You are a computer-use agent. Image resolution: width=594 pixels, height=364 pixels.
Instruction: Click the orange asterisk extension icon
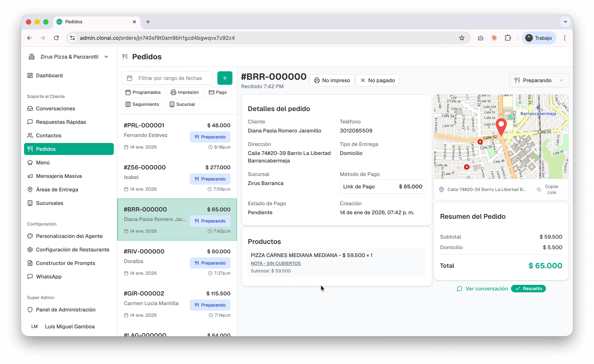tap(494, 38)
